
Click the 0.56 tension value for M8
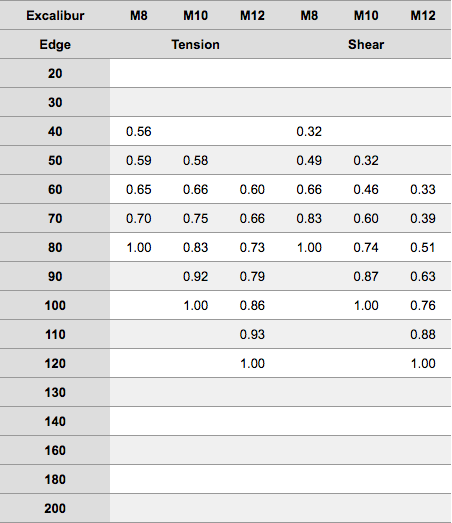[x=139, y=131]
